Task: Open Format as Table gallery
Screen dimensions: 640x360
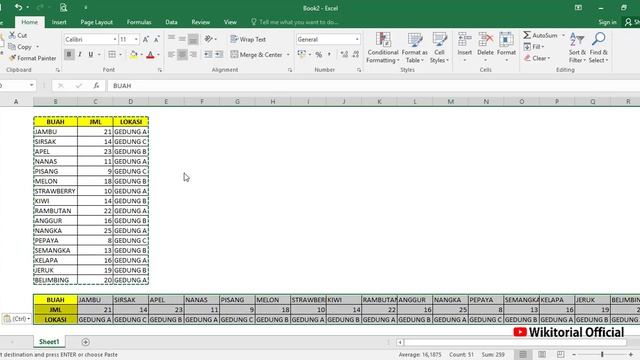Action: click(x=415, y=48)
